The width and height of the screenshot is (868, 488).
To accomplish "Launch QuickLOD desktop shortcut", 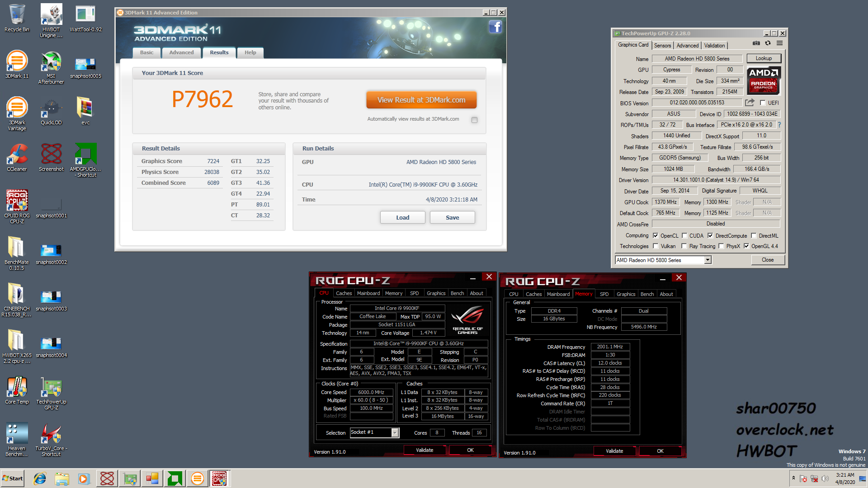I will click(51, 111).
